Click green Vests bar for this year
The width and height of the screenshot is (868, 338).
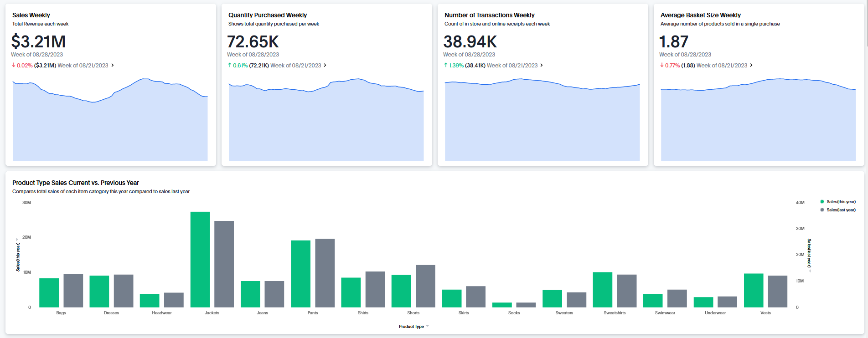[754, 291]
